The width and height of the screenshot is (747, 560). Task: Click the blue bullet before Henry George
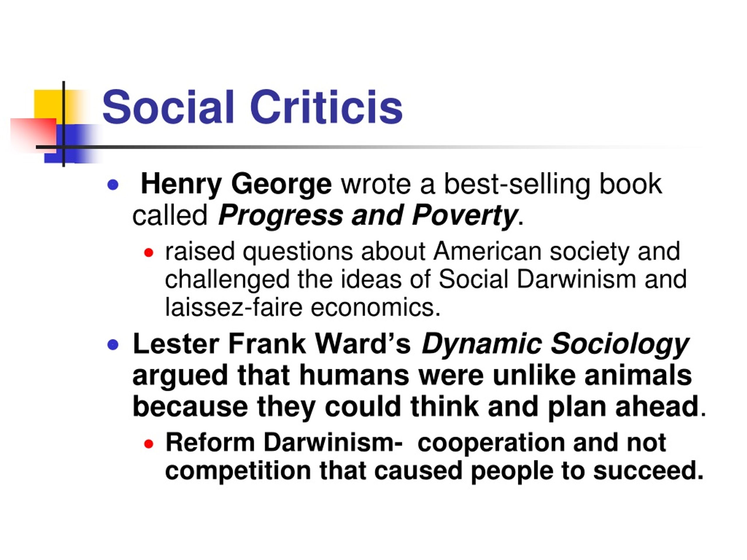pos(112,185)
